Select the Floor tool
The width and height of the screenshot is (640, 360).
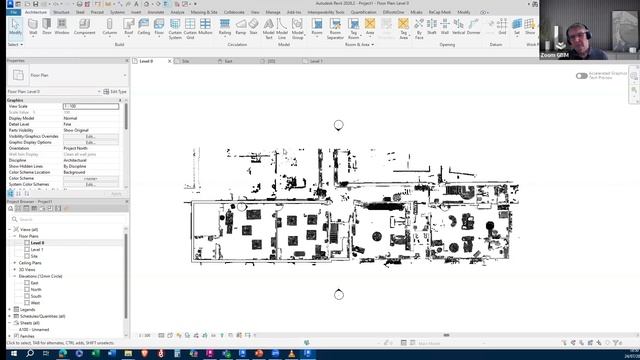point(159,27)
